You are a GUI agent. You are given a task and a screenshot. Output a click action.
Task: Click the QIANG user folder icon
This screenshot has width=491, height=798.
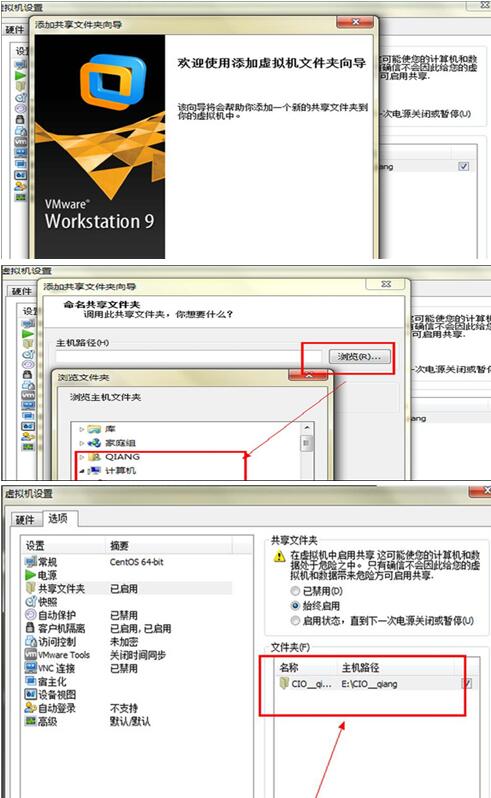click(94, 457)
